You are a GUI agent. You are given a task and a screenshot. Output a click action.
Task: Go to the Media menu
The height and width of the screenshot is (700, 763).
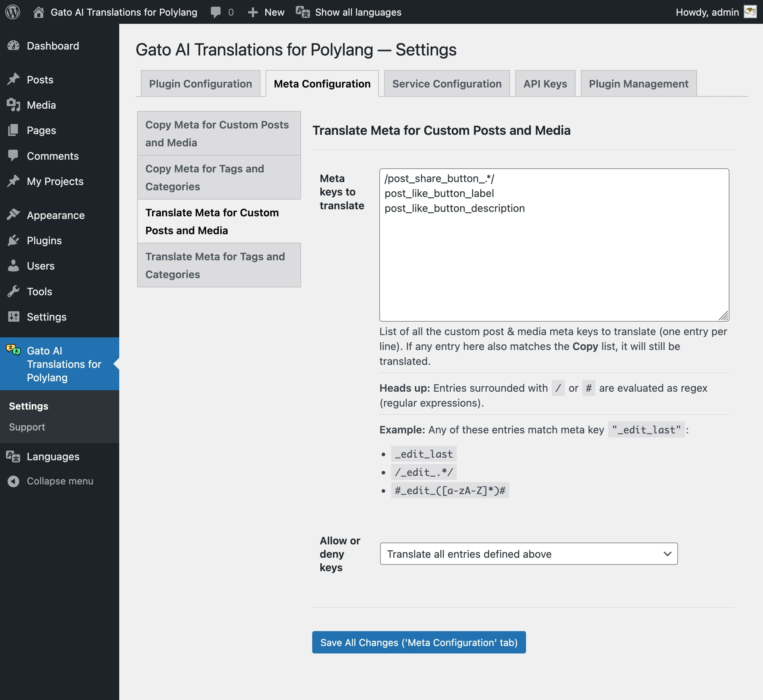pos(60,105)
